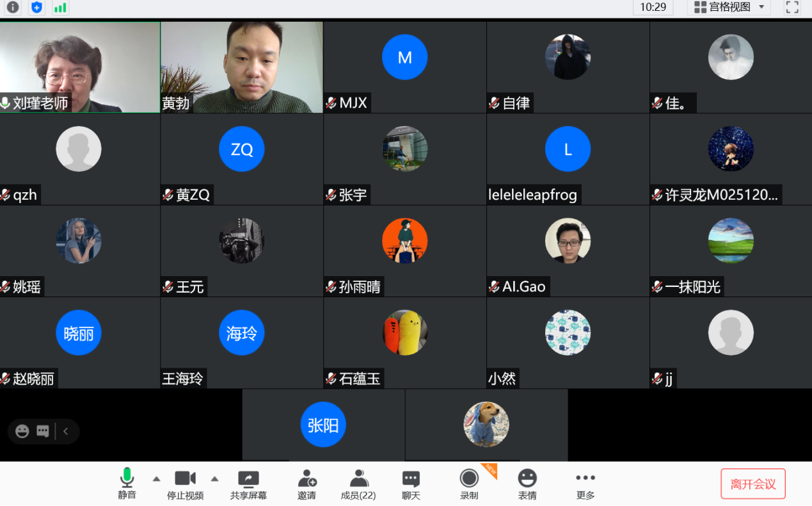
Task: Check the green network signal icon
Action: pos(60,8)
